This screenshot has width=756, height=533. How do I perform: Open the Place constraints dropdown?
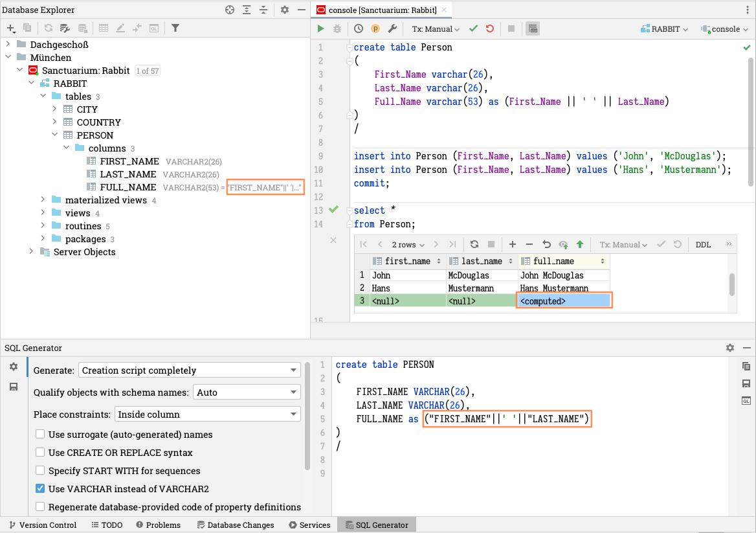pyautogui.click(x=207, y=414)
